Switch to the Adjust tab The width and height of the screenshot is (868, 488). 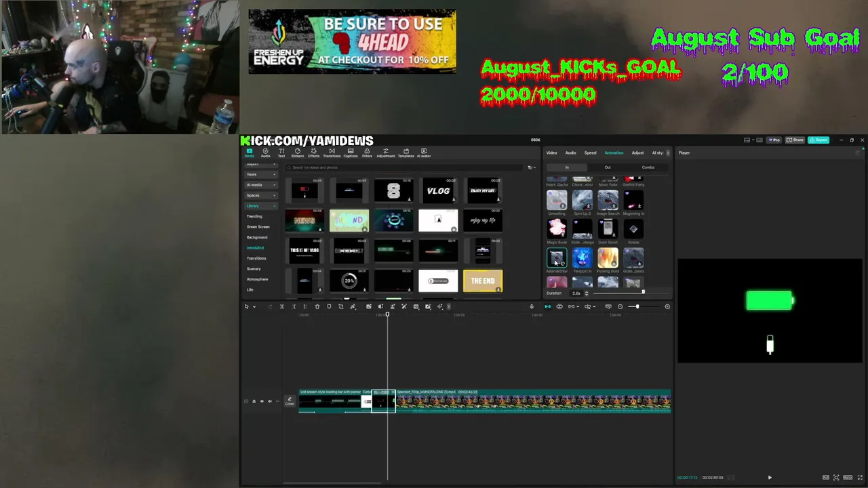[x=637, y=152]
